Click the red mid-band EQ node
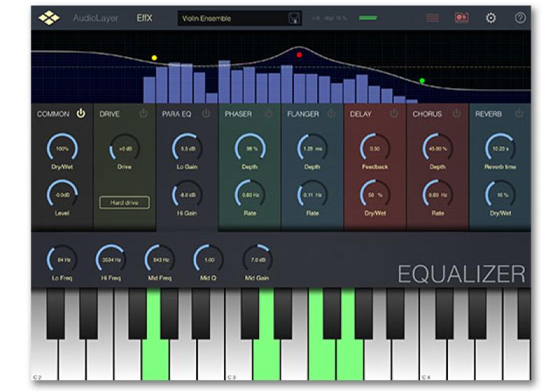This screenshot has width=560, height=392. tap(300, 55)
